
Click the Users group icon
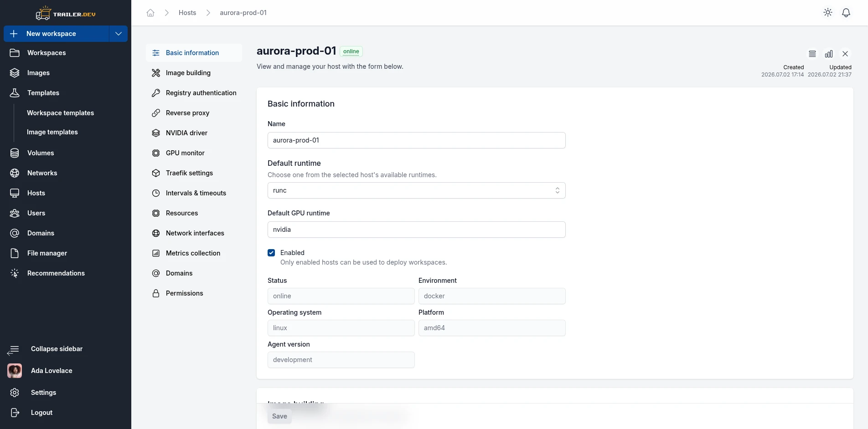pos(15,213)
